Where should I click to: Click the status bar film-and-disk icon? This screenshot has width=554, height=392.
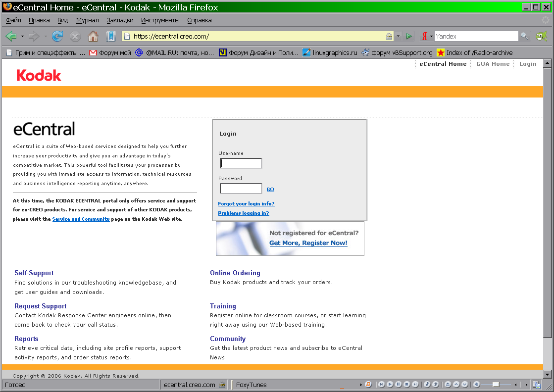pos(536,385)
